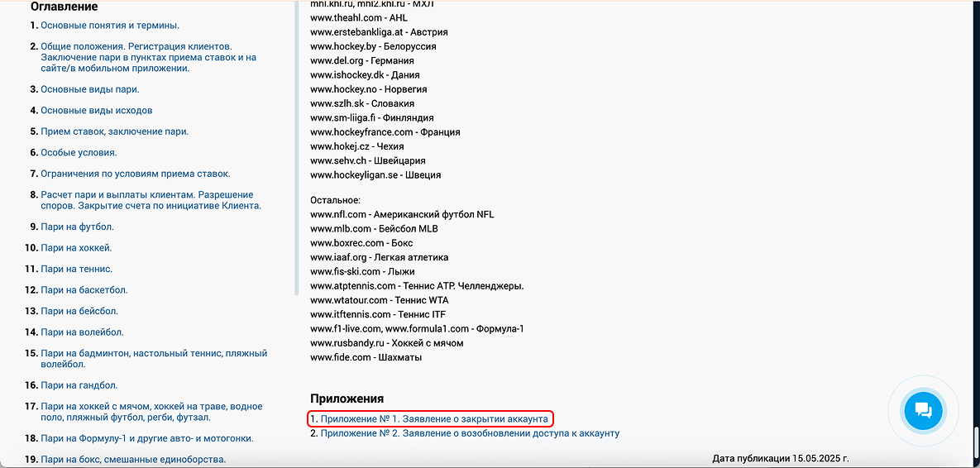Click text 'www.hokej.cz - Чехия'
980x468 pixels.
(357, 147)
